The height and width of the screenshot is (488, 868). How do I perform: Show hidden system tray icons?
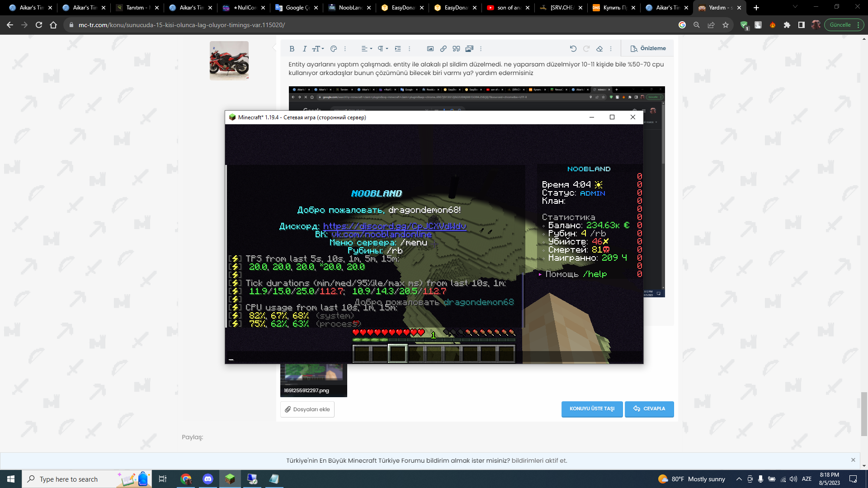pyautogui.click(x=739, y=479)
